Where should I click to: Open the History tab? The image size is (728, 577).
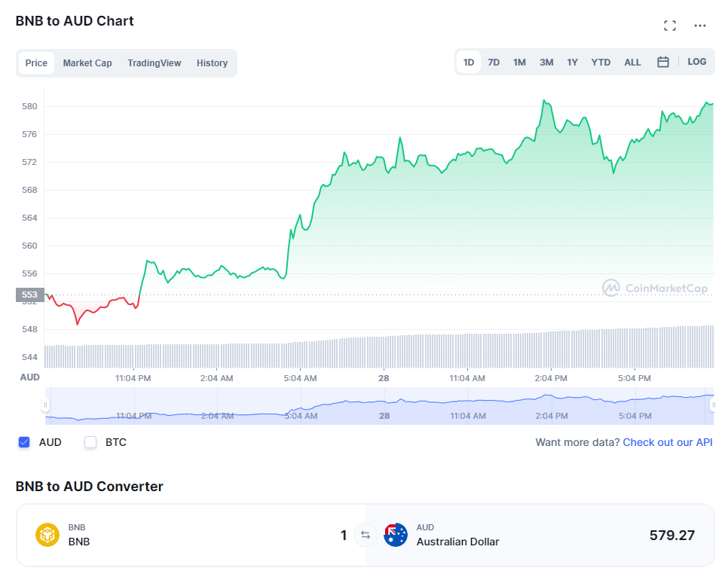212,63
